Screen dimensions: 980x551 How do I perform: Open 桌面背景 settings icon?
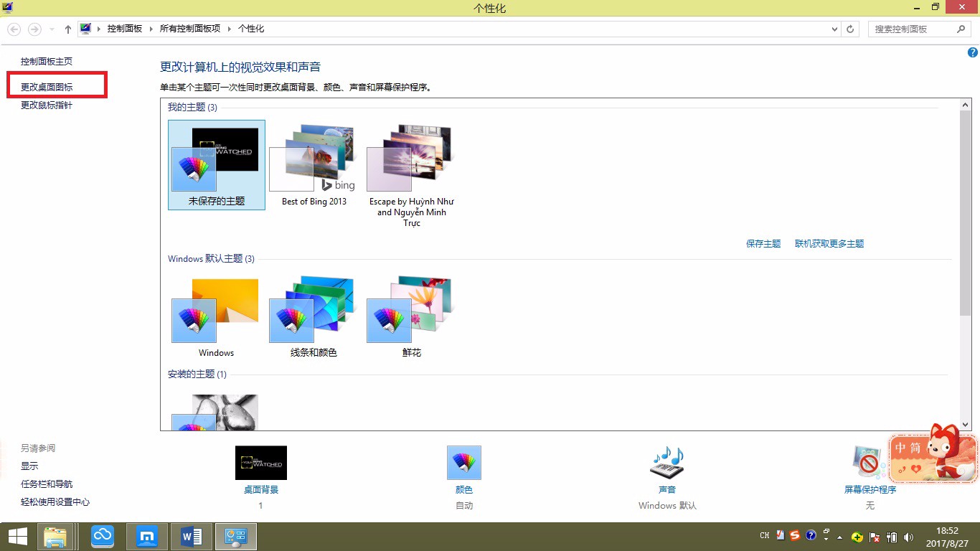click(x=261, y=463)
